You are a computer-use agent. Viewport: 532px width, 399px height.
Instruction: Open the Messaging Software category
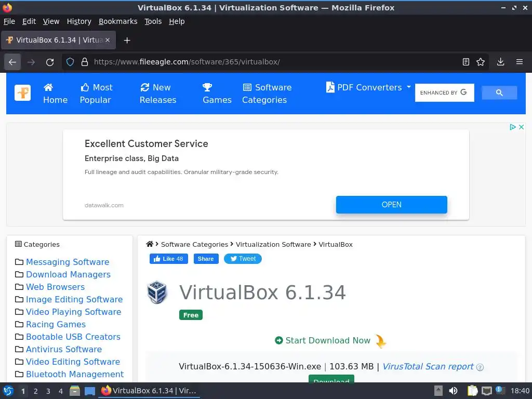[68, 262]
